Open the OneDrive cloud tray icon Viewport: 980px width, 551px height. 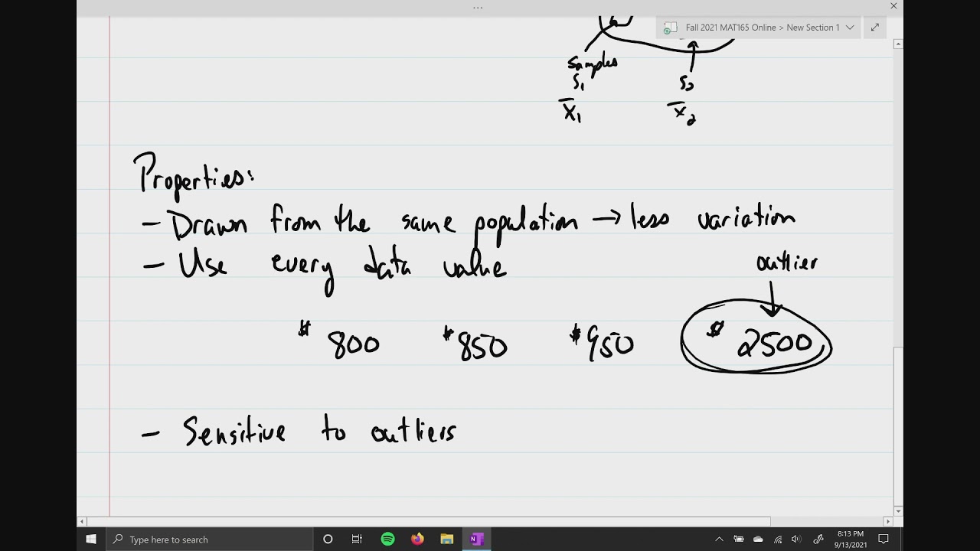(758, 540)
